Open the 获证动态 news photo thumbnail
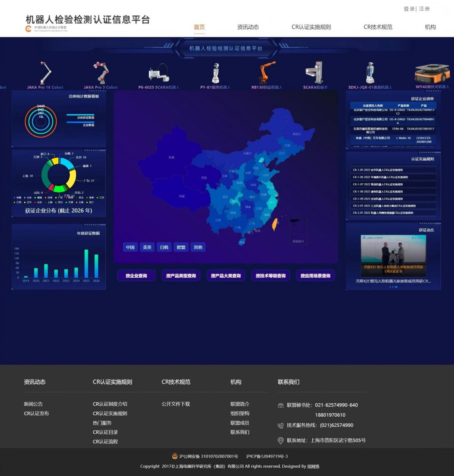454x476 pixels. tap(393, 256)
